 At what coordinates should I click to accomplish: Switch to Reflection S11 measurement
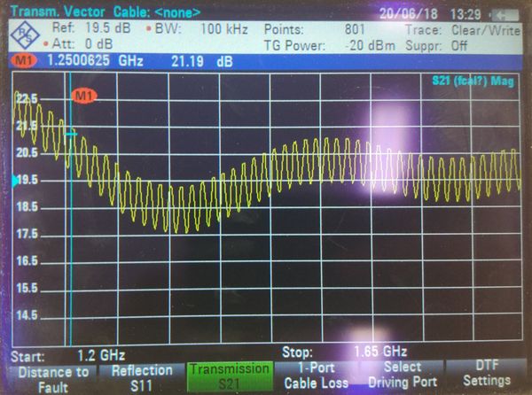click(x=142, y=376)
